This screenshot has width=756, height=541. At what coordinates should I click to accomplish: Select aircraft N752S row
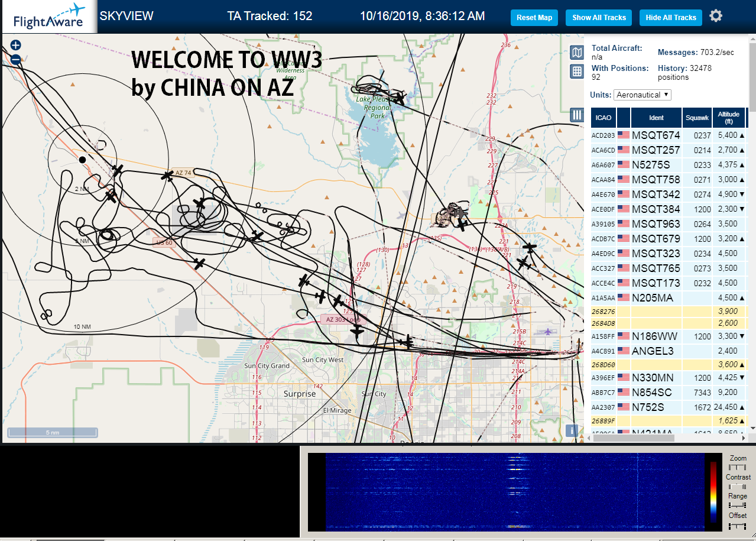coord(669,407)
